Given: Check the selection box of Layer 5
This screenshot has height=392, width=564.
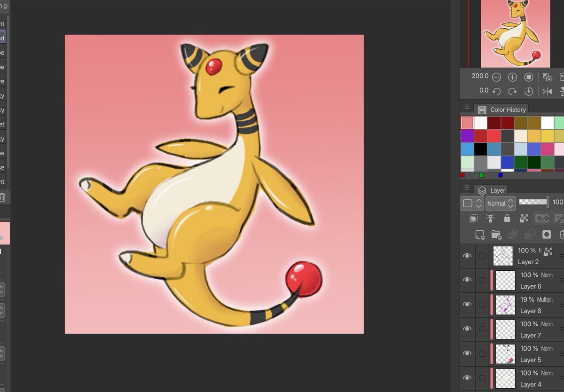Looking at the screenshot, I should click(482, 353).
